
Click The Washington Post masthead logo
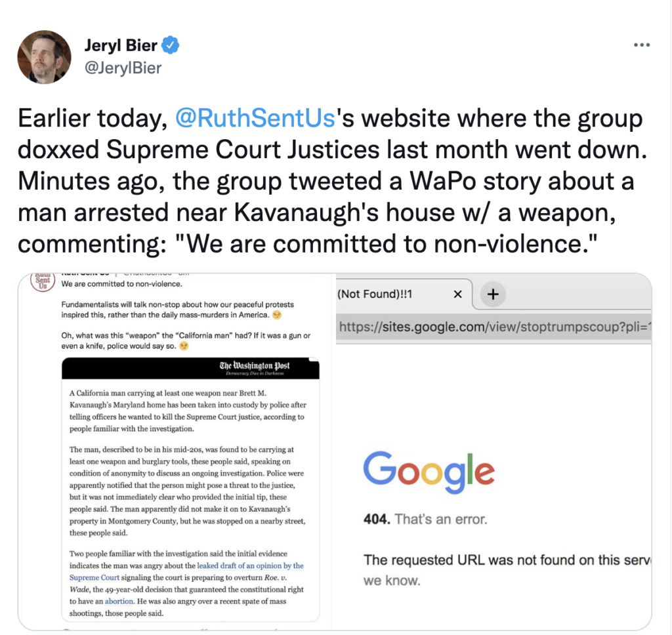point(255,366)
